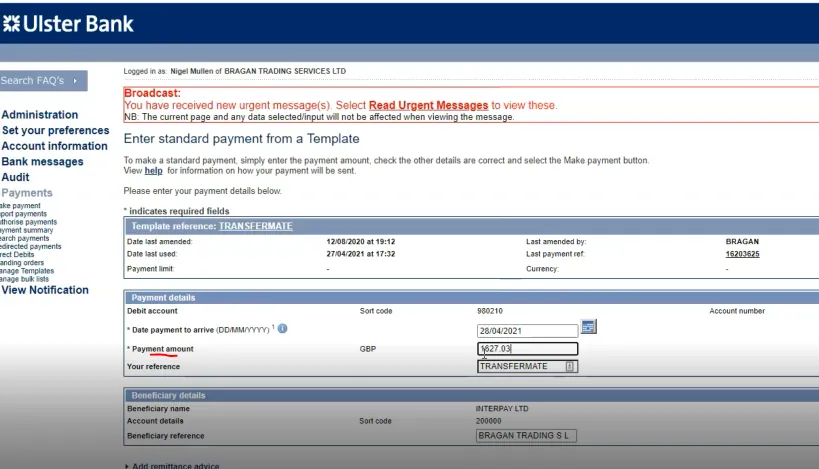
Task: Click 'BRAGAN' last amended by value
Action: (x=742, y=242)
